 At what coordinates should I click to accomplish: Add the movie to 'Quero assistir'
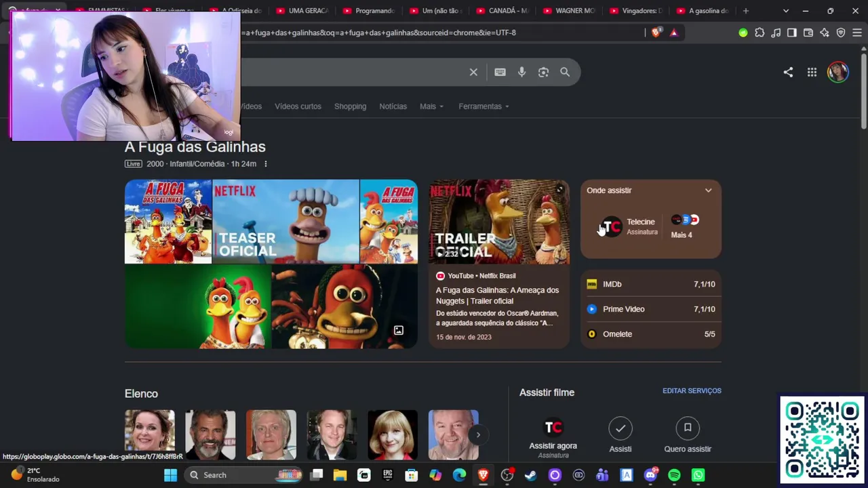point(688,435)
